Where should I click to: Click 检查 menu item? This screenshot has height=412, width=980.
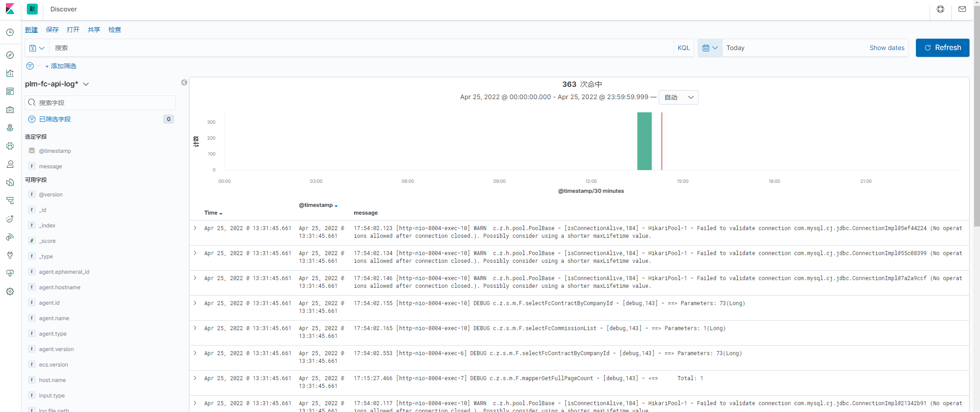coord(115,30)
